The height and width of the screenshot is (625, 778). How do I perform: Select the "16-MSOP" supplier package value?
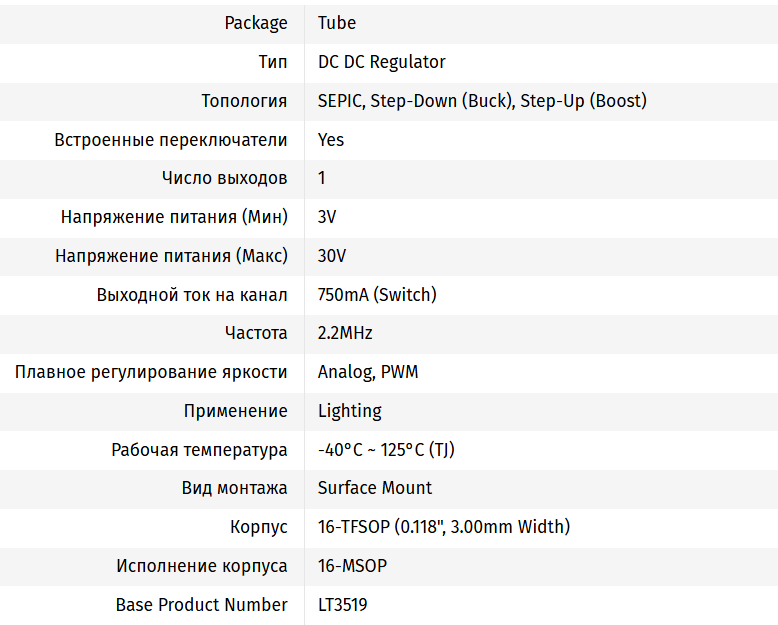pyautogui.click(x=352, y=566)
